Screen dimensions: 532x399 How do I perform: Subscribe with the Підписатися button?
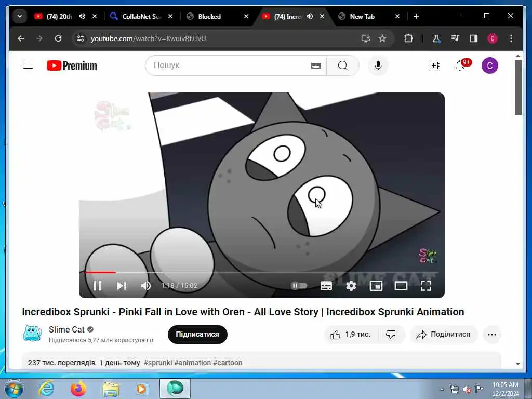click(x=197, y=334)
